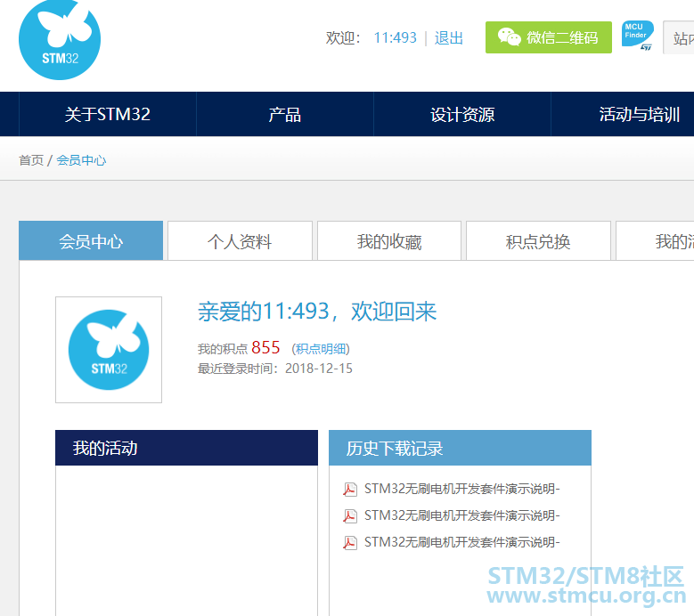Switch to the 我的收藏 tab

pyautogui.click(x=389, y=240)
